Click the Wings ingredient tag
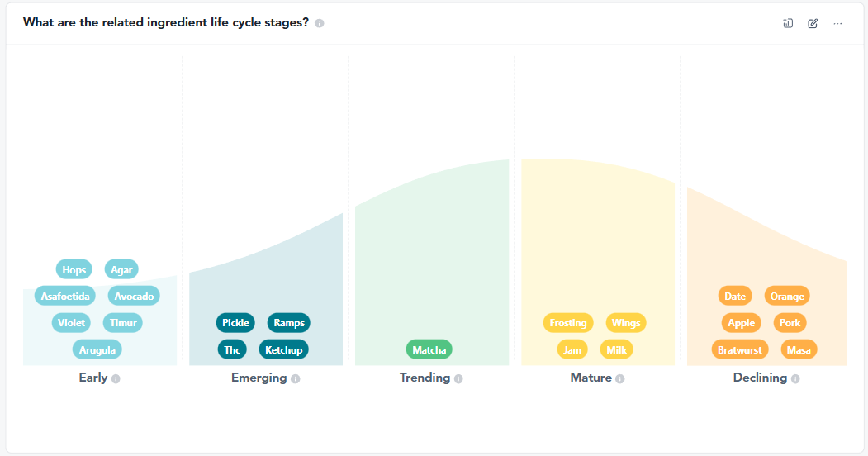This screenshot has width=868, height=456. click(626, 323)
